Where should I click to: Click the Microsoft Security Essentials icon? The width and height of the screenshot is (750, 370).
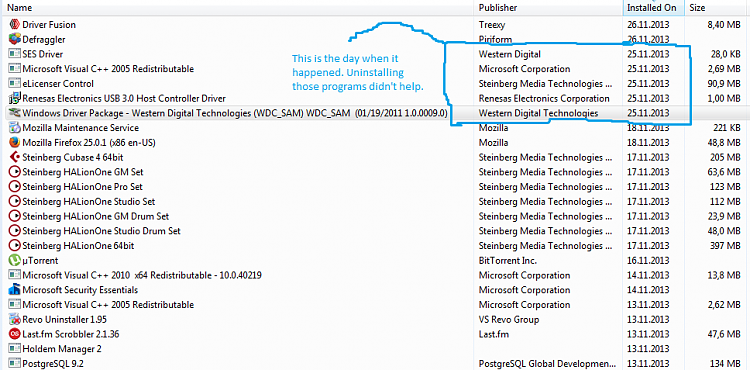pyautogui.click(x=15, y=290)
